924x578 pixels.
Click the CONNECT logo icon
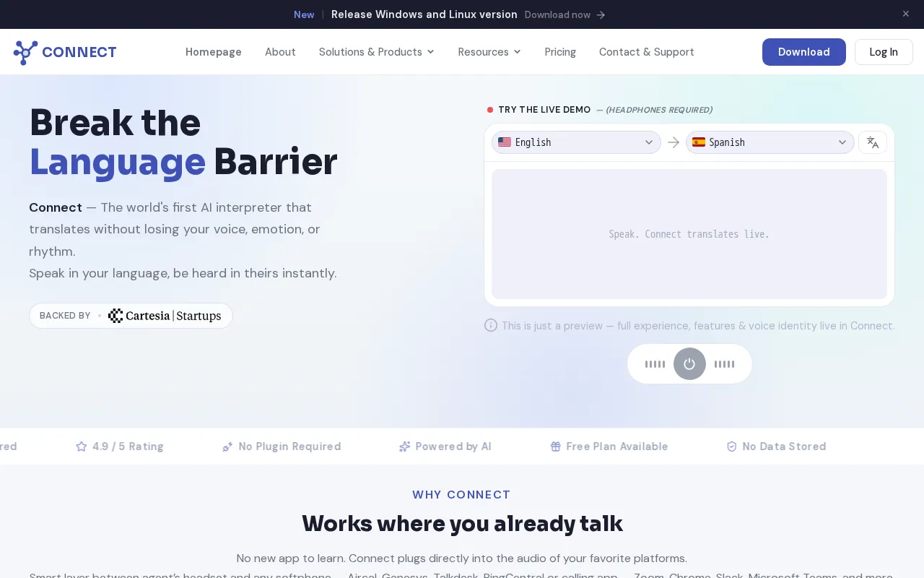pos(25,53)
